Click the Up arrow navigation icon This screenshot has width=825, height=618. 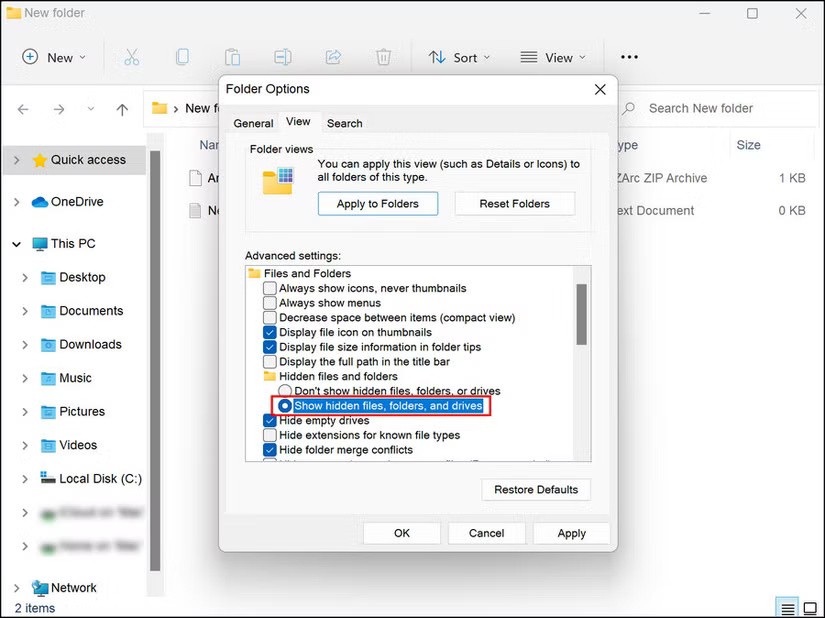[x=122, y=109]
